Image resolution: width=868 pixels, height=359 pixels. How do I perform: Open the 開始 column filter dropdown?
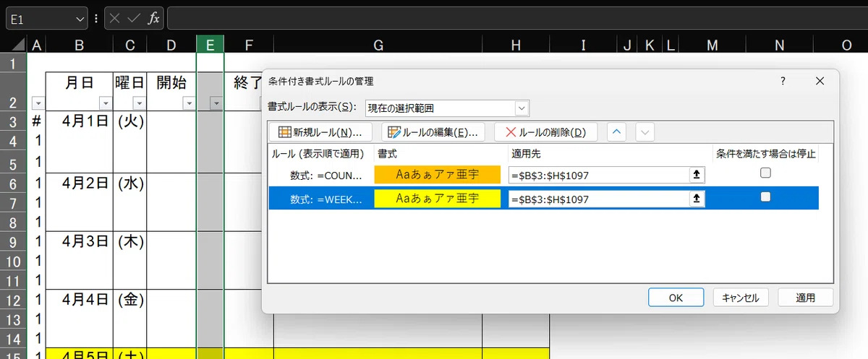(188, 103)
